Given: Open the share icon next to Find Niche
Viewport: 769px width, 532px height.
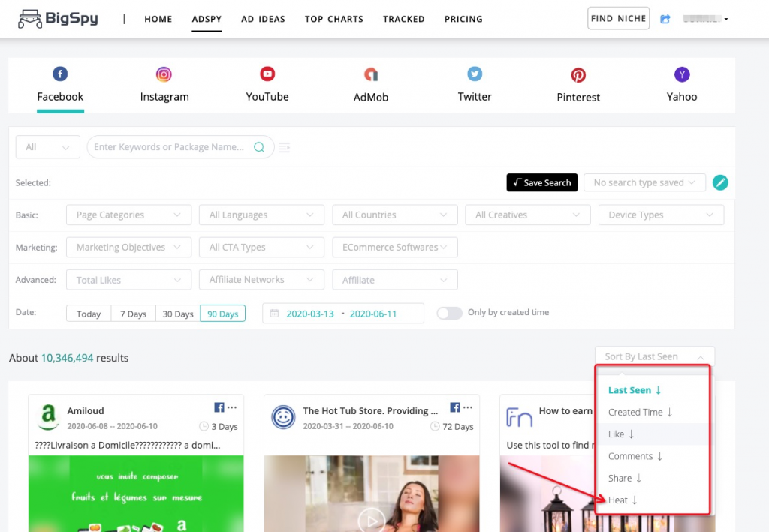Looking at the screenshot, I should click(x=665, y=19).
